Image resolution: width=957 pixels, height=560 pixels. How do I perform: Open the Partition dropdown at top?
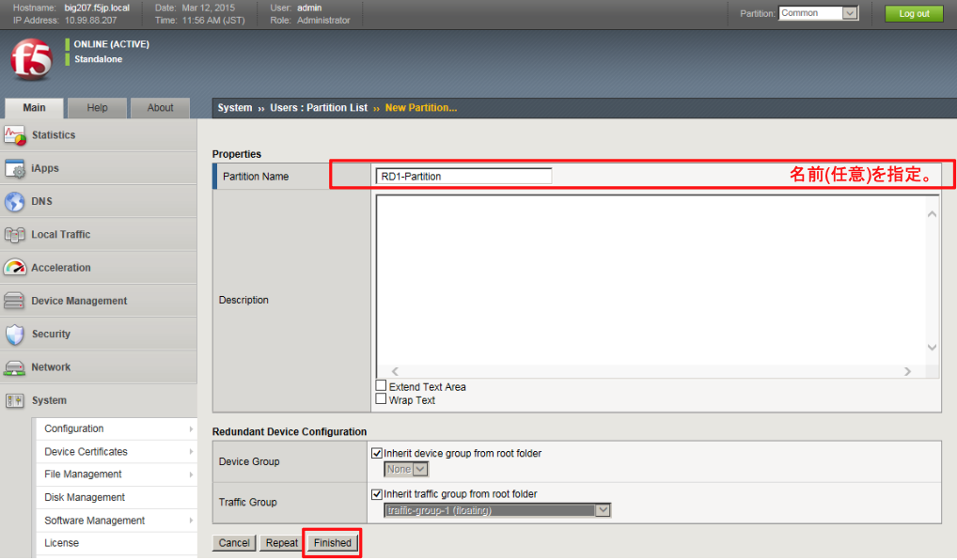click(819, 13)
